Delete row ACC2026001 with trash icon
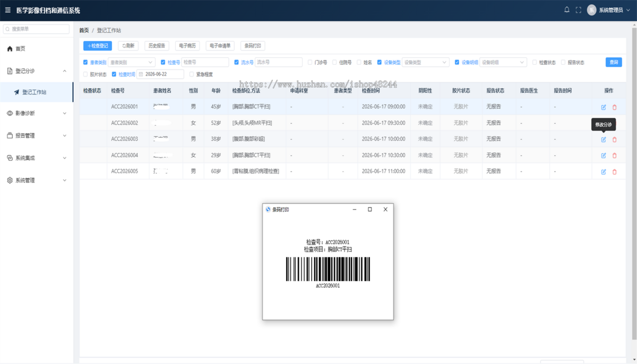The image size is (637, 364). (615, 107)
